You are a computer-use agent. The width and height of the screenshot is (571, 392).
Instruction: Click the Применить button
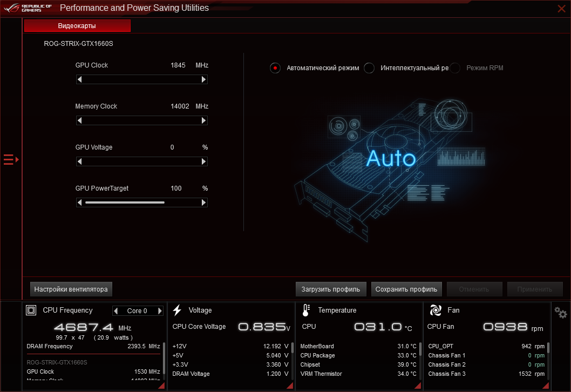535,289
